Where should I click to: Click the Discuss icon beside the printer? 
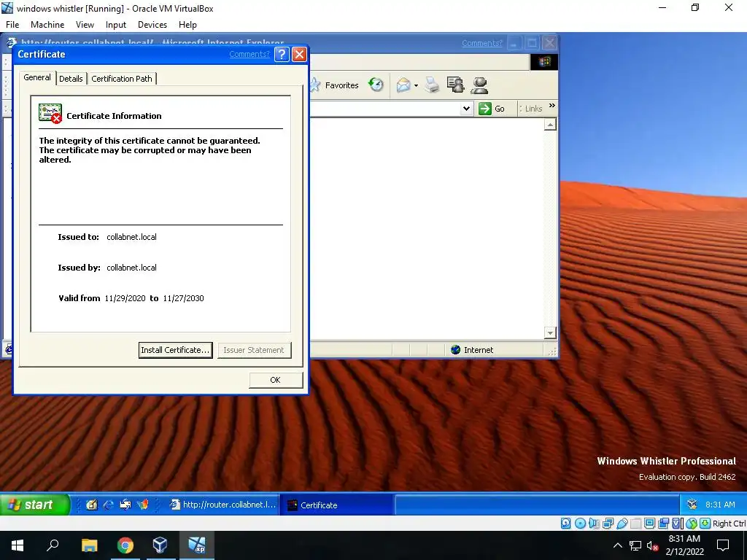click(x=455, y=85)
